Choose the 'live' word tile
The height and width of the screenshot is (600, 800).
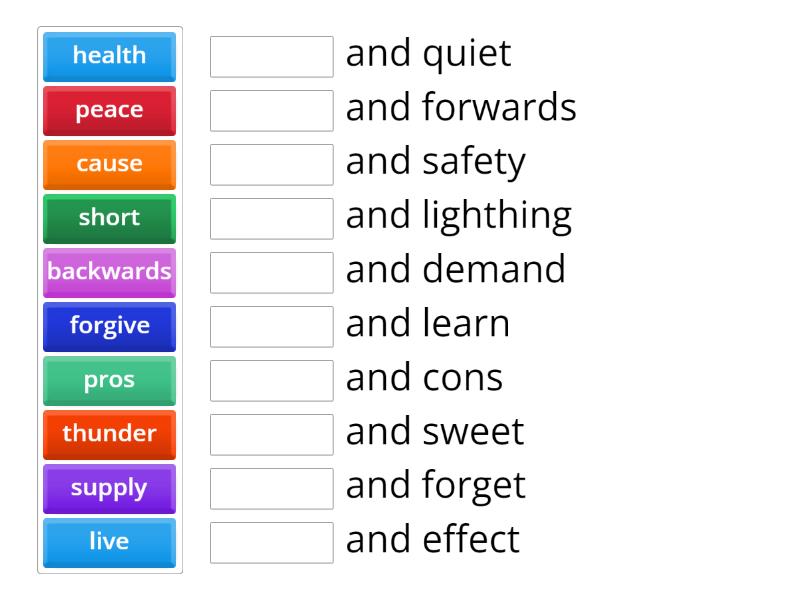click(109, 542)
